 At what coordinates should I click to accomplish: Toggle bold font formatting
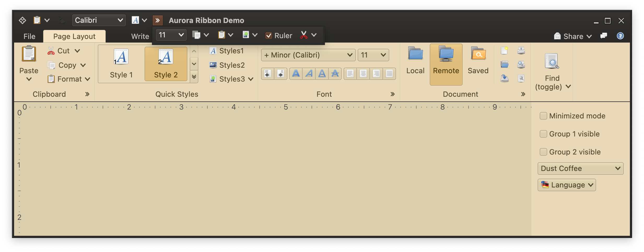pos(296,73)
